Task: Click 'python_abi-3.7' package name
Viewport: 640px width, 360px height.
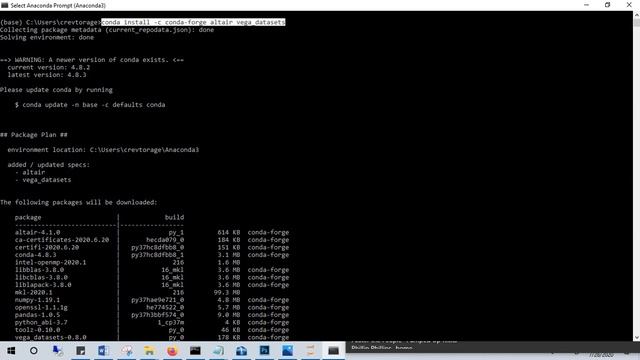Action: point(41,322)
